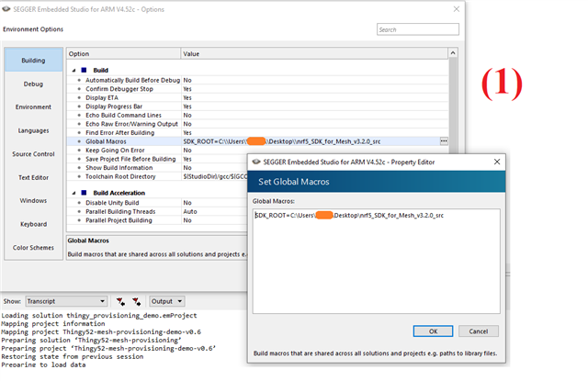588x381 pixels.
Task: Select the Find Error After Building option
Action: point(119,132)
